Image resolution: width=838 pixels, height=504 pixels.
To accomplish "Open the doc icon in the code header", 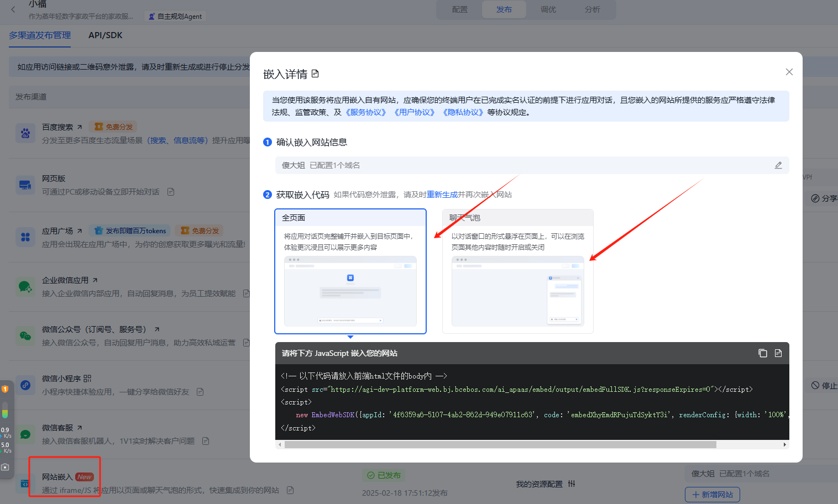I will 778,353.
